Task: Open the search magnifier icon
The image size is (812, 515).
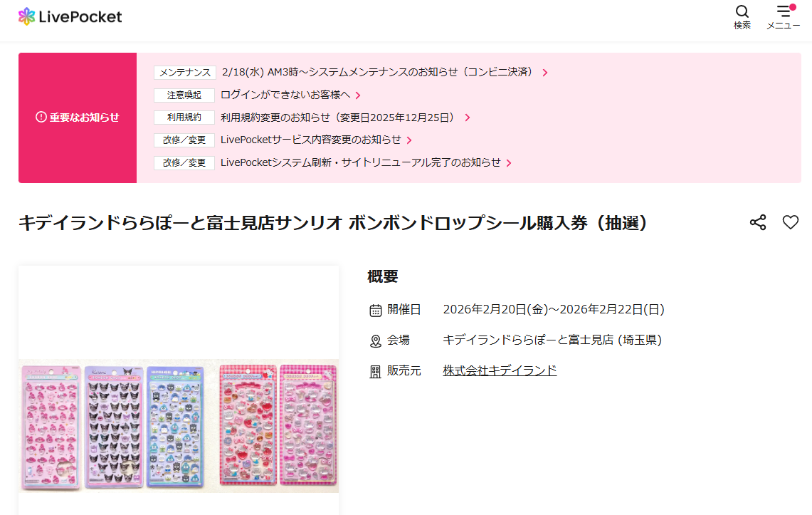Action: click(x=742, y=11)
